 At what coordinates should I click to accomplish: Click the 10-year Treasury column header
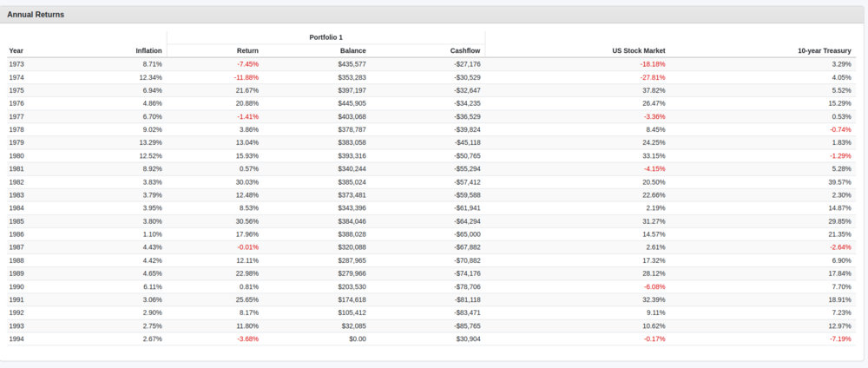coord(825,50)
